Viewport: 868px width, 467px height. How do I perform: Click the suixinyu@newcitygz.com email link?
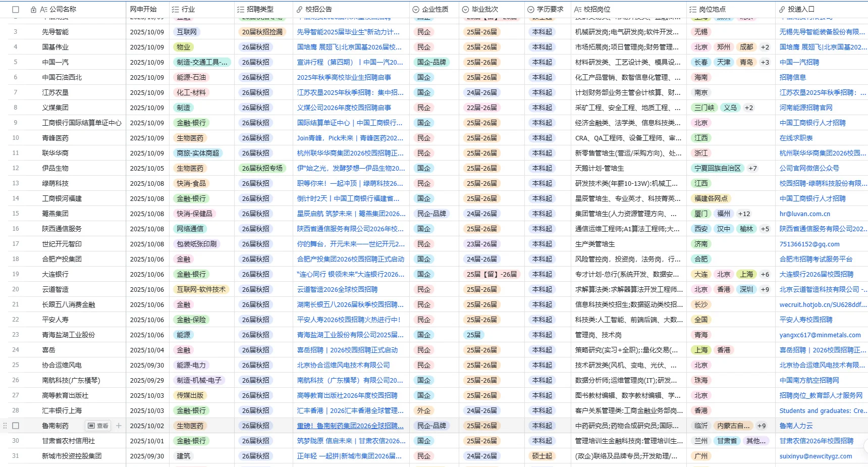[x=816, y=456]
